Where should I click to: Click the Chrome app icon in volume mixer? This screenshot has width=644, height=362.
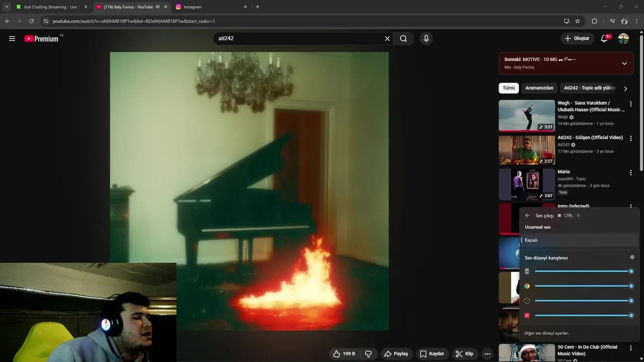pos(527,286)
